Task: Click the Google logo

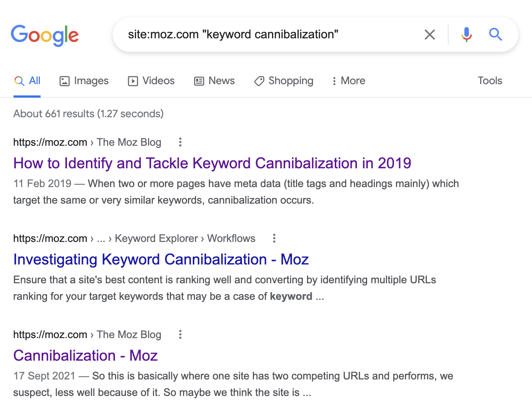Action: click(x=45, y=35)
